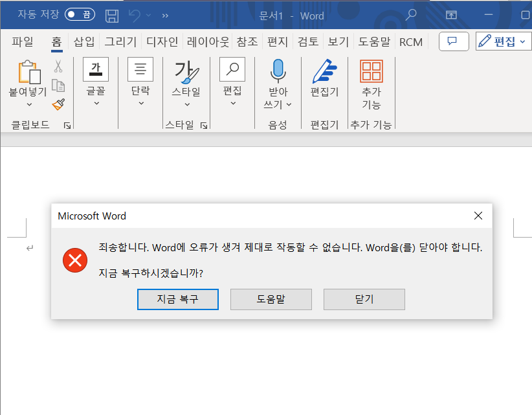Expand the 편집 editing group chevron
Image resolution: width=532 pixels, height=415 pixels.
point(233,103)
